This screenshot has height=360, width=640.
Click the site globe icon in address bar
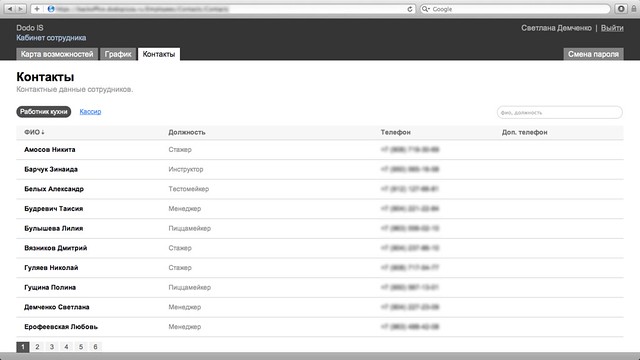pos(51,9)
